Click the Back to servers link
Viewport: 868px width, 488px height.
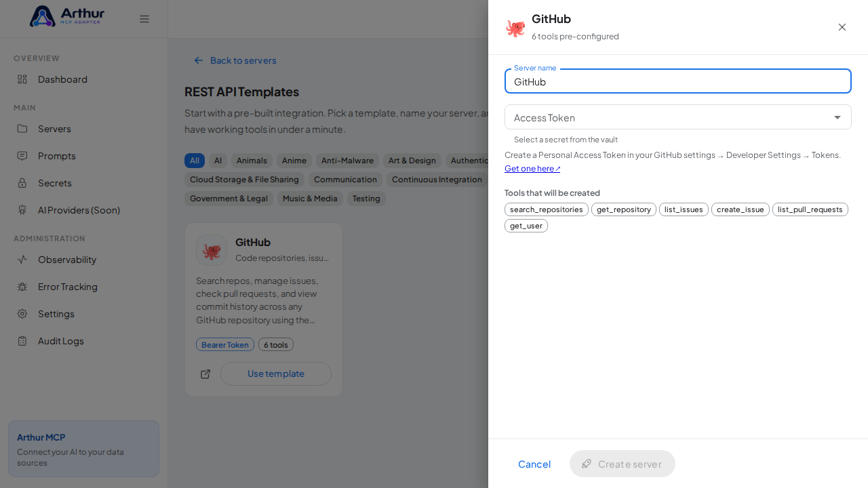tap(235, 60)
